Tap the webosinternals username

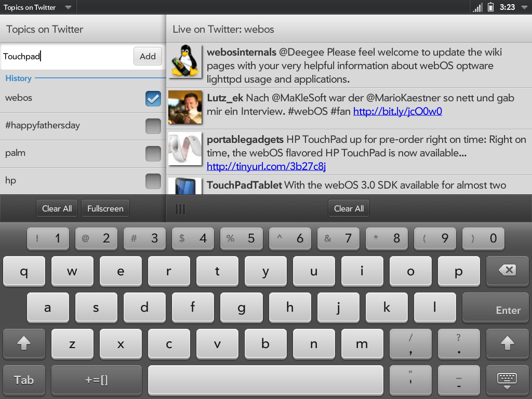point(242,52)
